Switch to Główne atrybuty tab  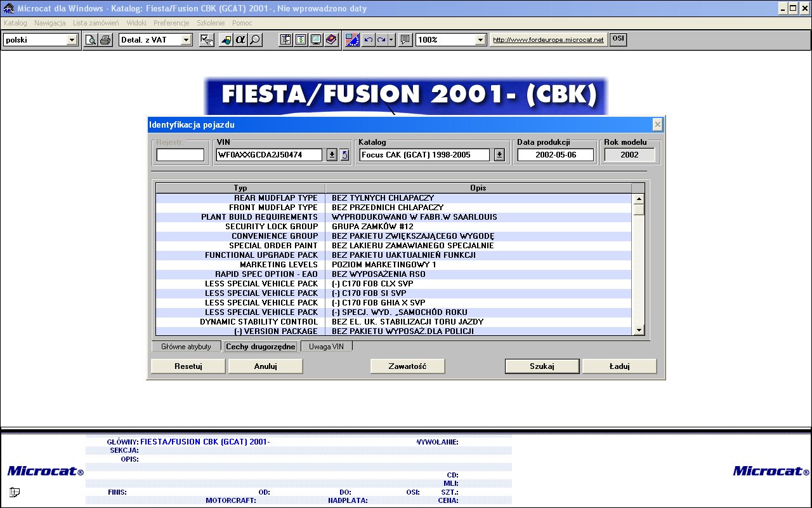click(x=186, y=347)
